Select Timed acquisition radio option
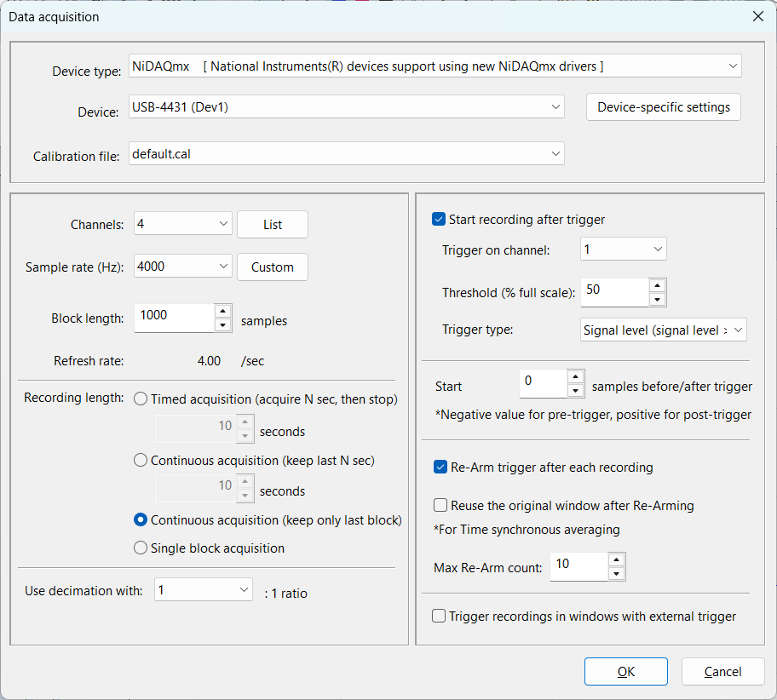The height and width of the screenshot is (700, 777). click(x=141, y=399)
